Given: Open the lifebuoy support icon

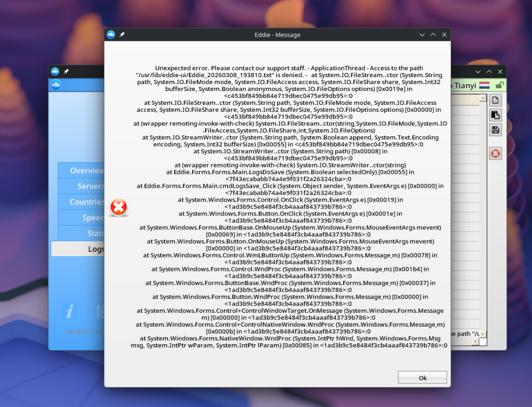Looking at the screenshot, I should click(495, 153).
